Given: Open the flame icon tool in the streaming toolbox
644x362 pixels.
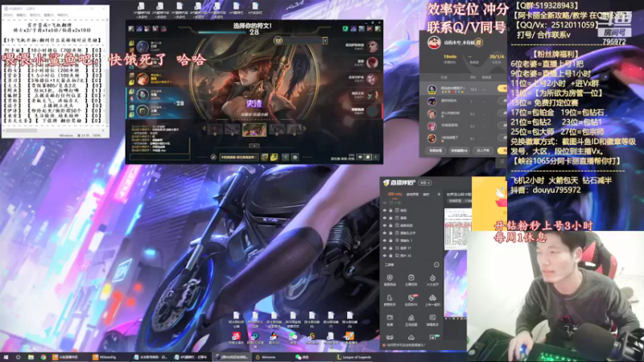Looking at the screenshot, I should 432,280.
